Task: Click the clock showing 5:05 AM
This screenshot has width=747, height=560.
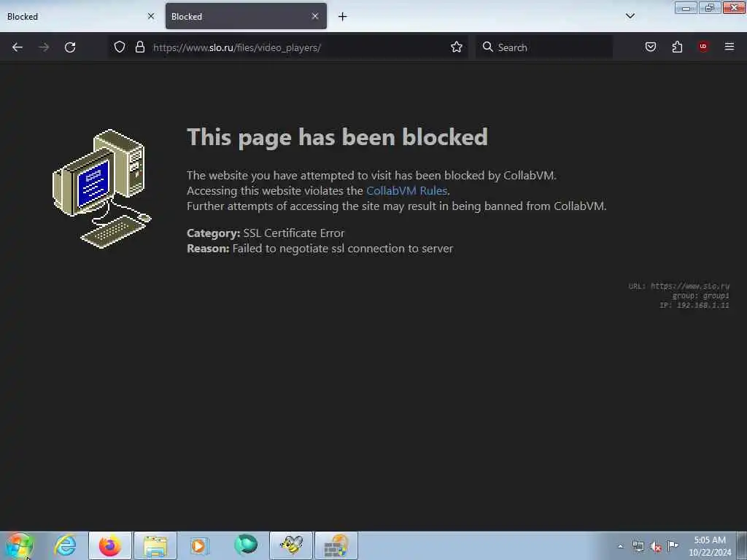Action: coord(710,545)
